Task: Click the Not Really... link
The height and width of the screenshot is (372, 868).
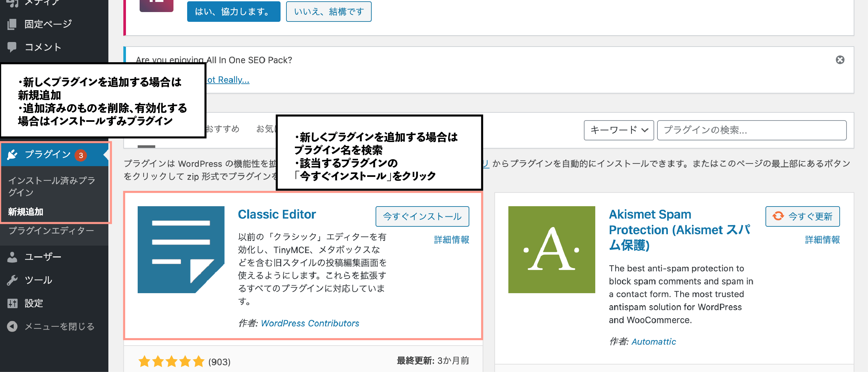Action: click(228, 80)
